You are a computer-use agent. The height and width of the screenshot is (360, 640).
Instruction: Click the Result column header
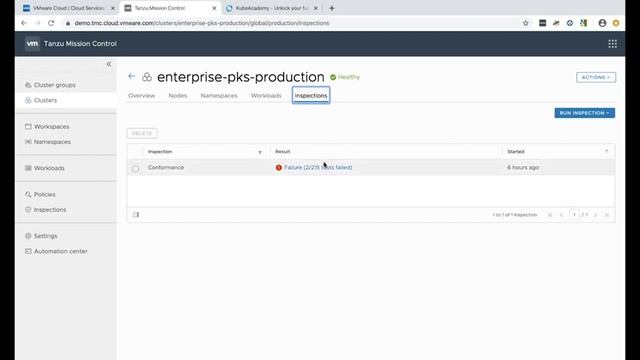click(x=282, y=151)
